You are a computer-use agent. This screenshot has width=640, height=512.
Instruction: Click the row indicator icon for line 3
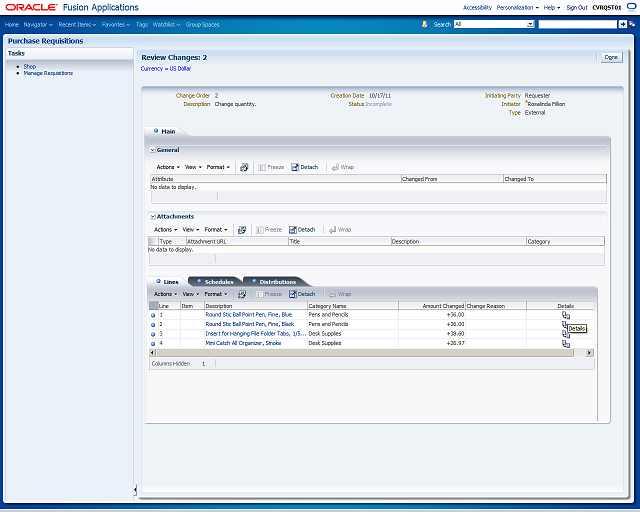(x=153, y=334)
